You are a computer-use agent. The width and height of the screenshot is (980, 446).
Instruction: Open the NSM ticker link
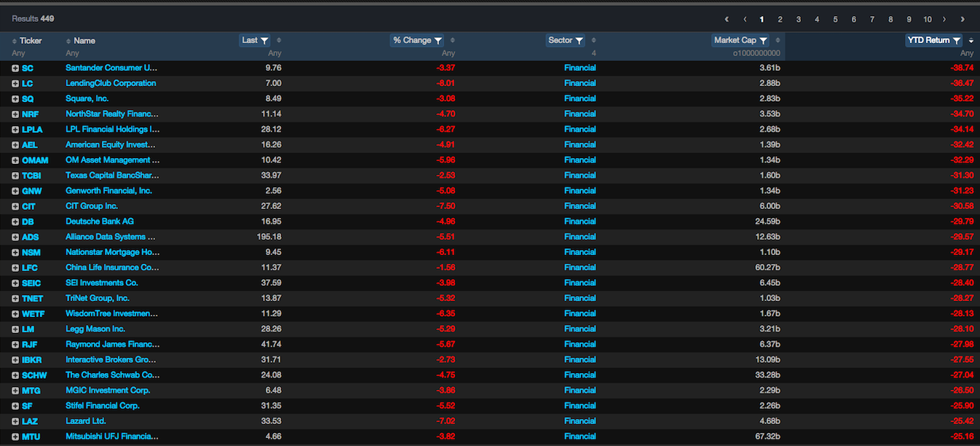click(31, 253)
